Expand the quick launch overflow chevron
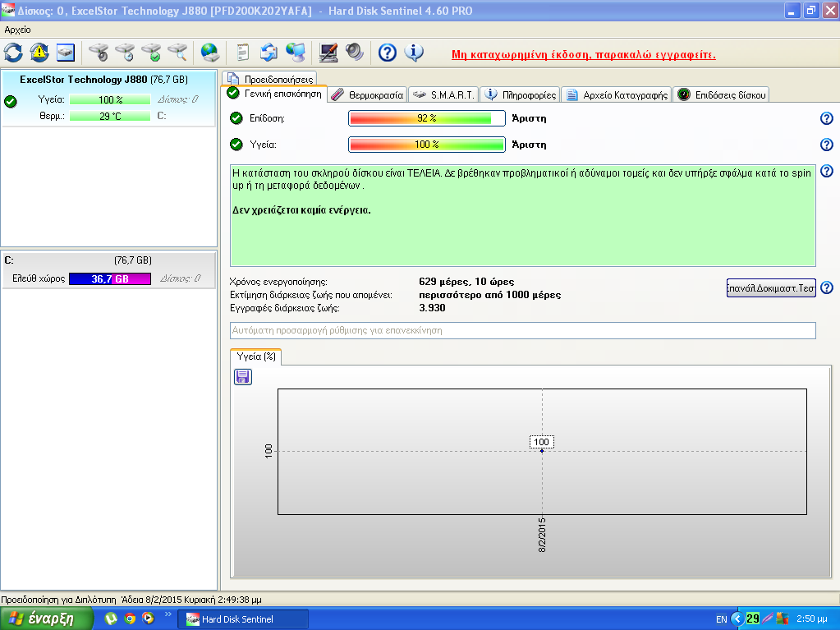Screen dimensions: 840x630 point(168,614)
